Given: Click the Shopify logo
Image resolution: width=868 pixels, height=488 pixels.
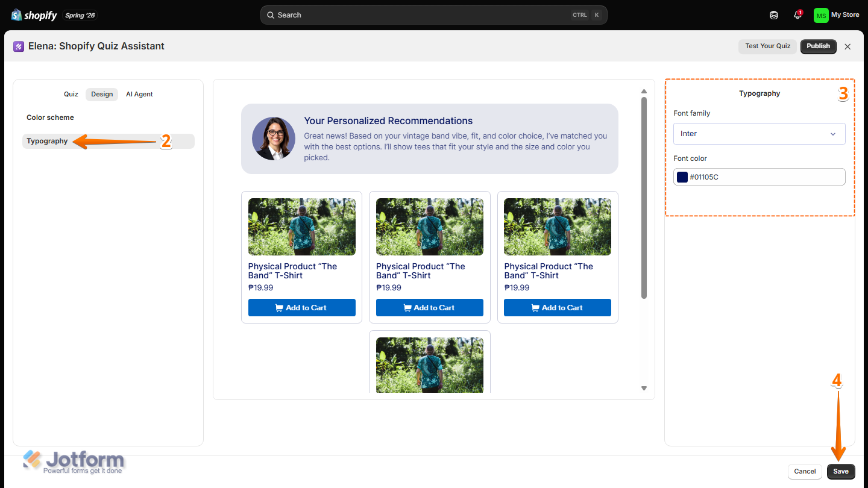Looking at the screenshot, I should 34,15.
